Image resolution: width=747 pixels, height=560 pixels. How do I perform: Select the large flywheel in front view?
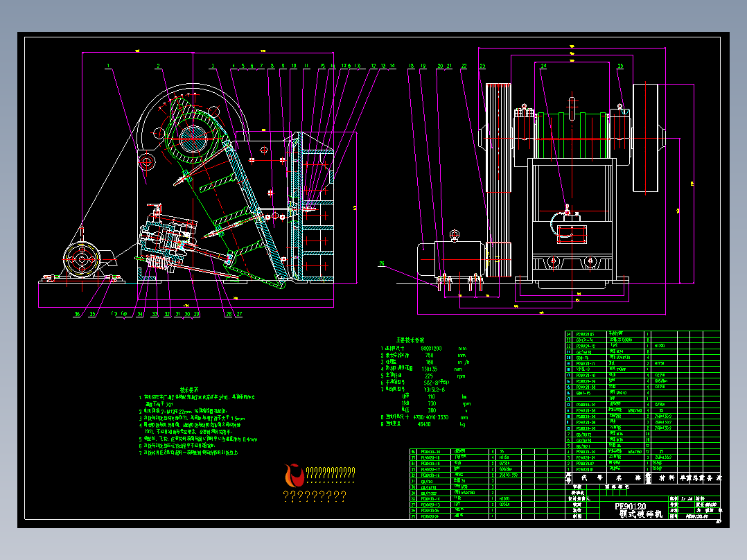coord(645,138)
